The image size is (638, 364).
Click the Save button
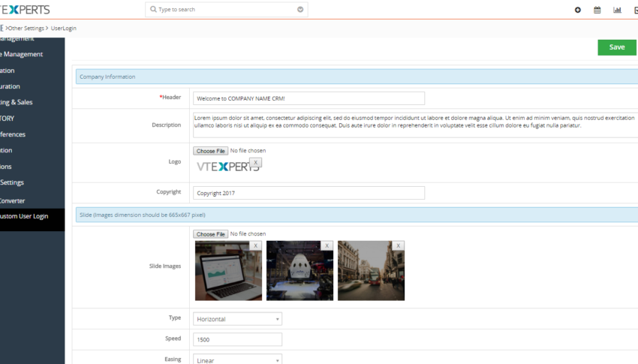pyautogui.click(x=617, y=47)
